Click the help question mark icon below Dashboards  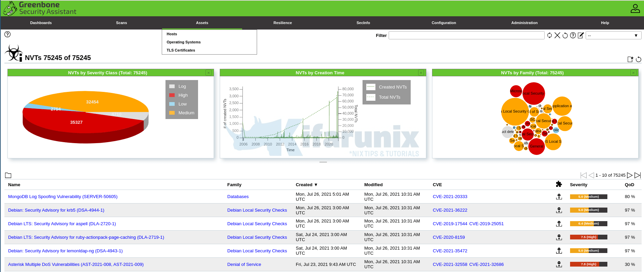pos(7,34)
